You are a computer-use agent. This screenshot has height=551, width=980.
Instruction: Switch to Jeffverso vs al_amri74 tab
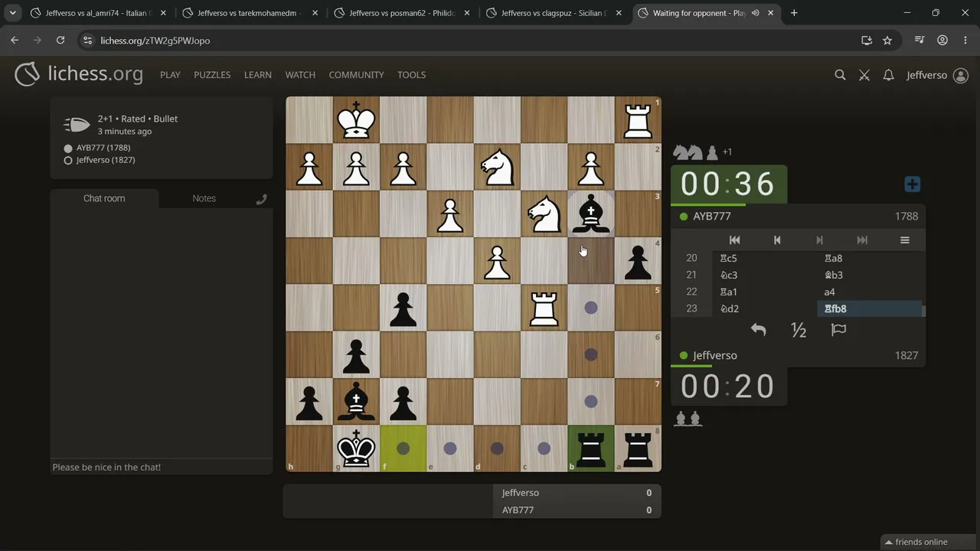pos(98,13)
